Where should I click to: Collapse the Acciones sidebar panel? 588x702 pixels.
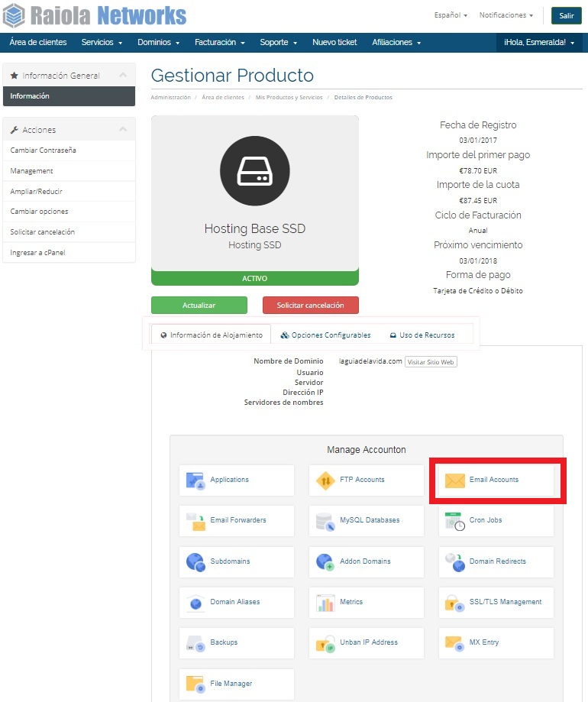pos(123,130)
